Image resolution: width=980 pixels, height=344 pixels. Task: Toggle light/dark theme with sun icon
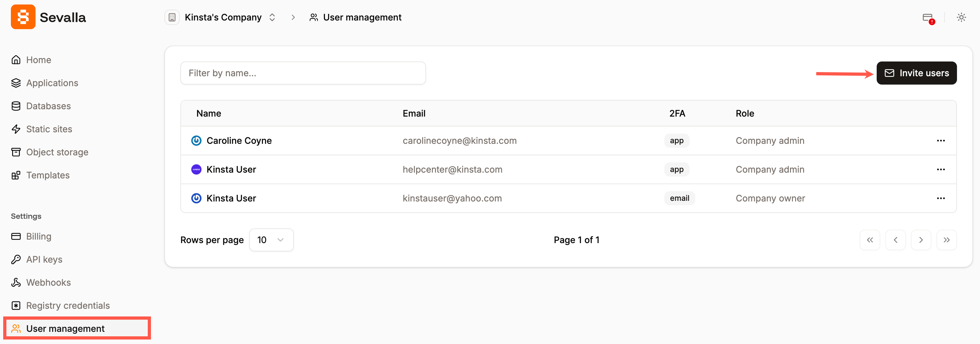click(x=961, y=17)
